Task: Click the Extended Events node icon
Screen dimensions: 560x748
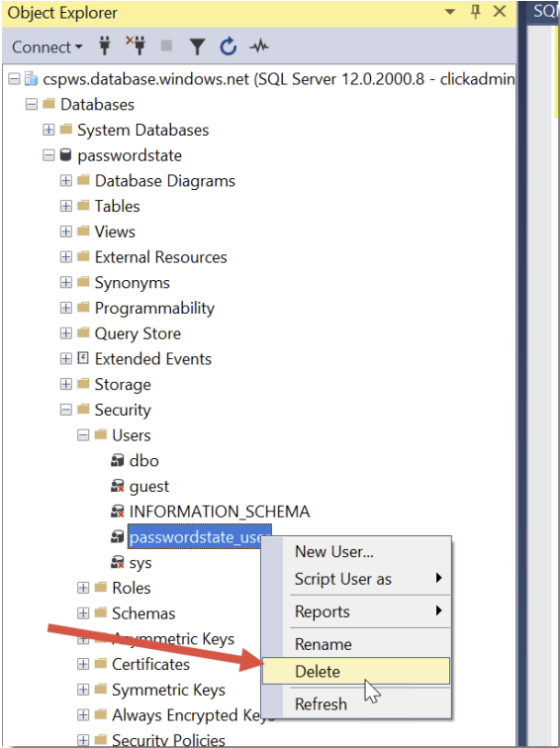Action: tap(83, 358)
